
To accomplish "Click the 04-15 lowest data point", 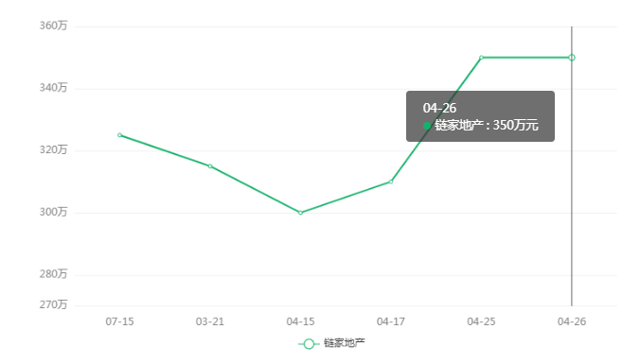I will [x=300, y=213].
